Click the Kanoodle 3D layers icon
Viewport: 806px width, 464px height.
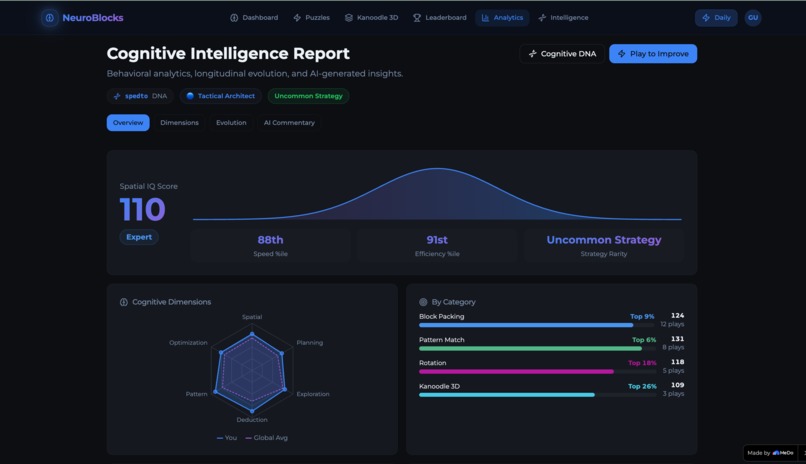point(349,17)
